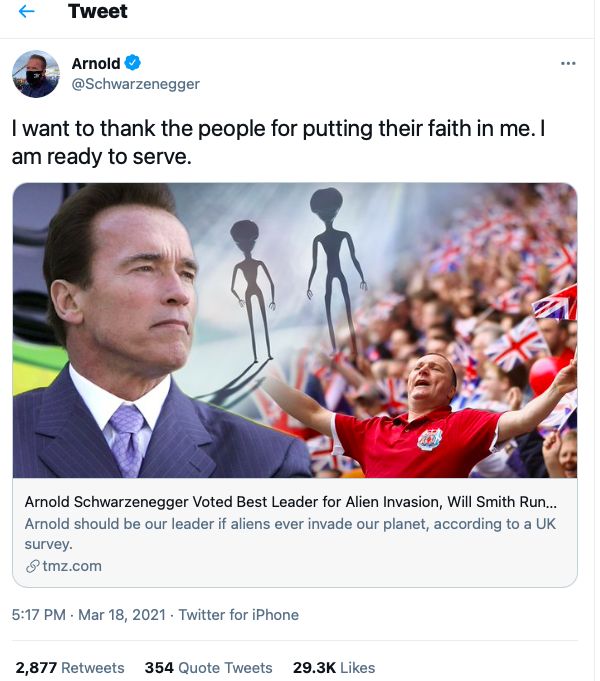View the 29.3K Likes list
Viewport: 600px width, 681px height.
point(335,667)
